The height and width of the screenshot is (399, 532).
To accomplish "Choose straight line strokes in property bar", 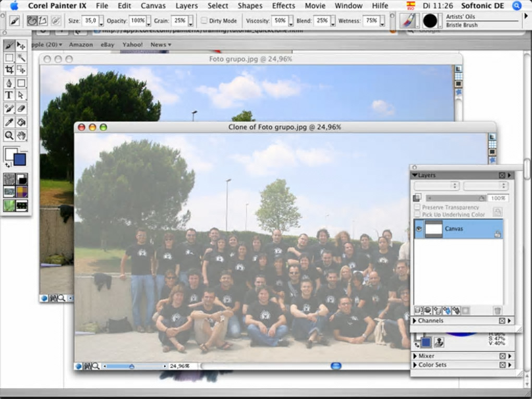I will [x=42, y=21].
